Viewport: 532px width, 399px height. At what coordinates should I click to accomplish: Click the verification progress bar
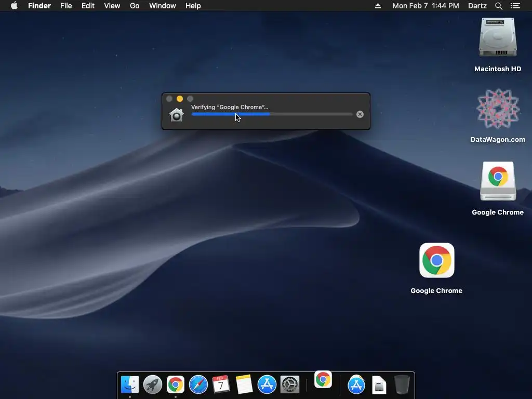272,114
